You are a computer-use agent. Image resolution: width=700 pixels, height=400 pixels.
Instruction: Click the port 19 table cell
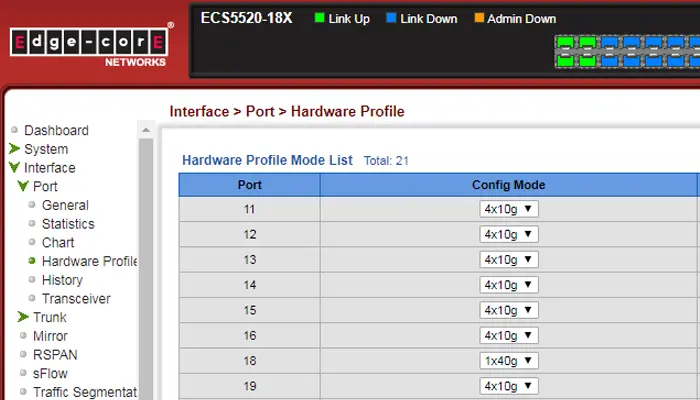(250, 386)
